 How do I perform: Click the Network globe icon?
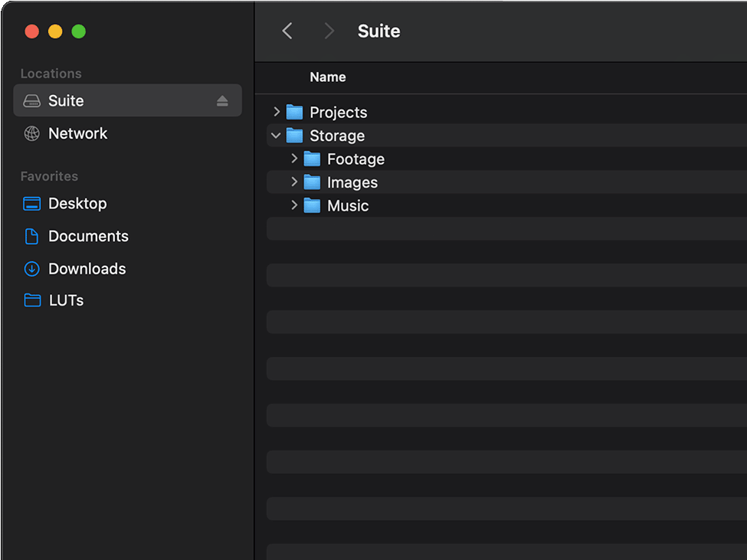click(x=31, y=133)
